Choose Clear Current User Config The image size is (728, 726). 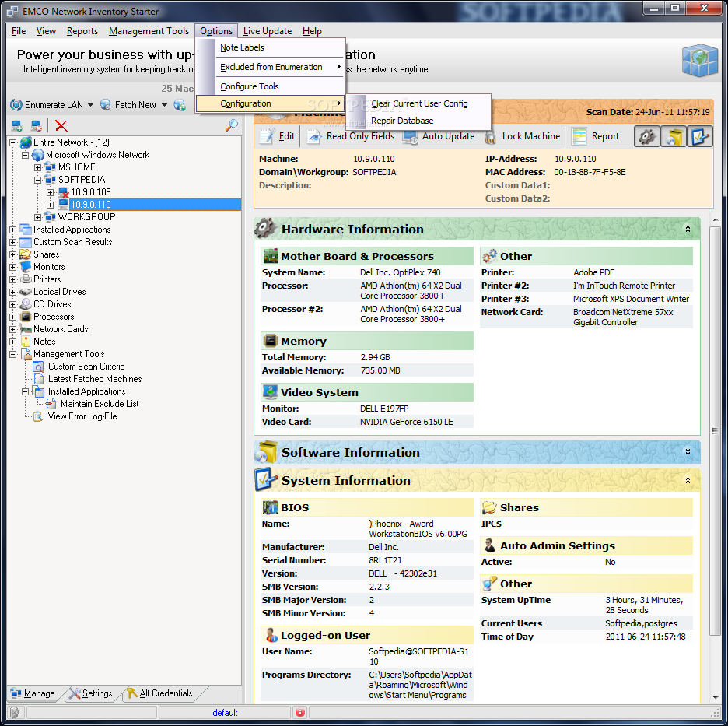click(419, 103)
